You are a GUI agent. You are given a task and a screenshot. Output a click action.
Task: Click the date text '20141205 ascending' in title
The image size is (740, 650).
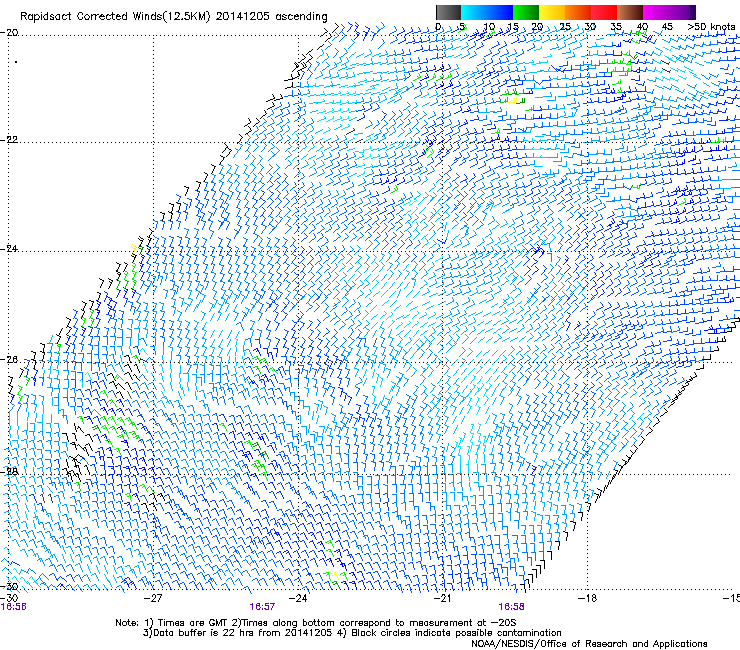271,17
